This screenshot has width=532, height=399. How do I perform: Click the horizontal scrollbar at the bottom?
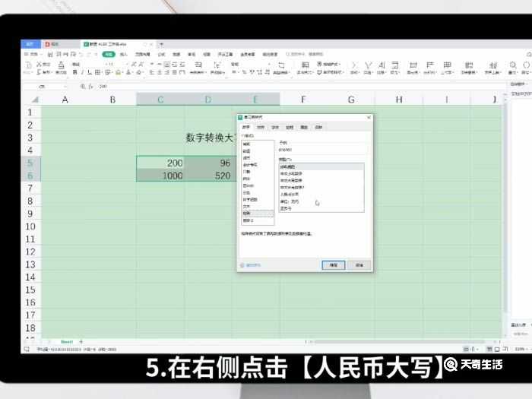401,342
